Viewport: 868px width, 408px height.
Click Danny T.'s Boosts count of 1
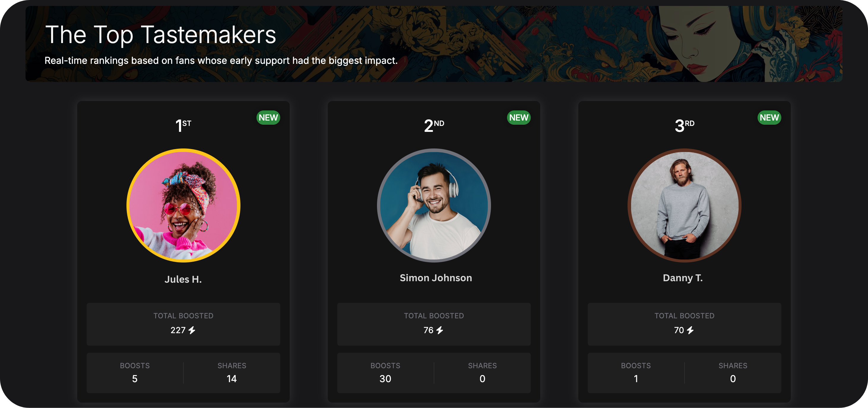(636, 379)
